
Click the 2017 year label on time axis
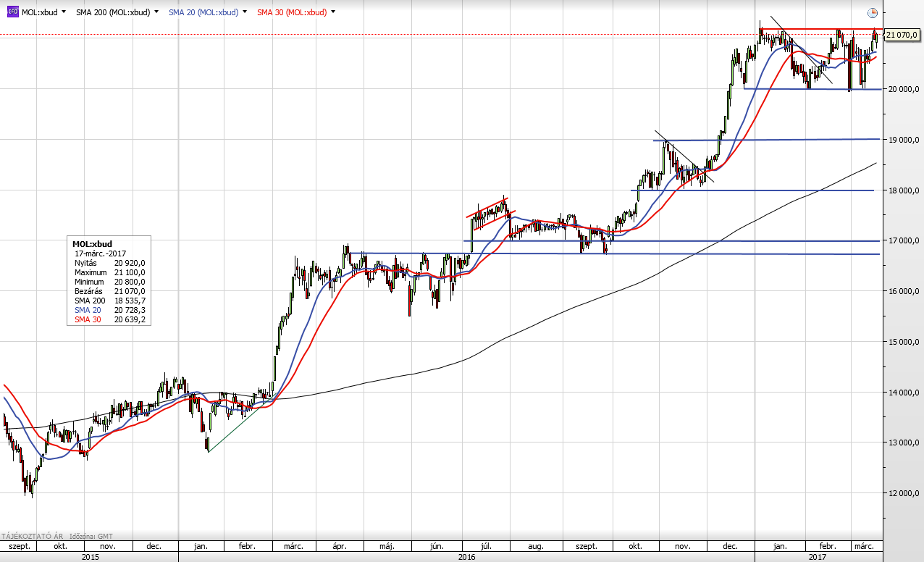point(818,557)
